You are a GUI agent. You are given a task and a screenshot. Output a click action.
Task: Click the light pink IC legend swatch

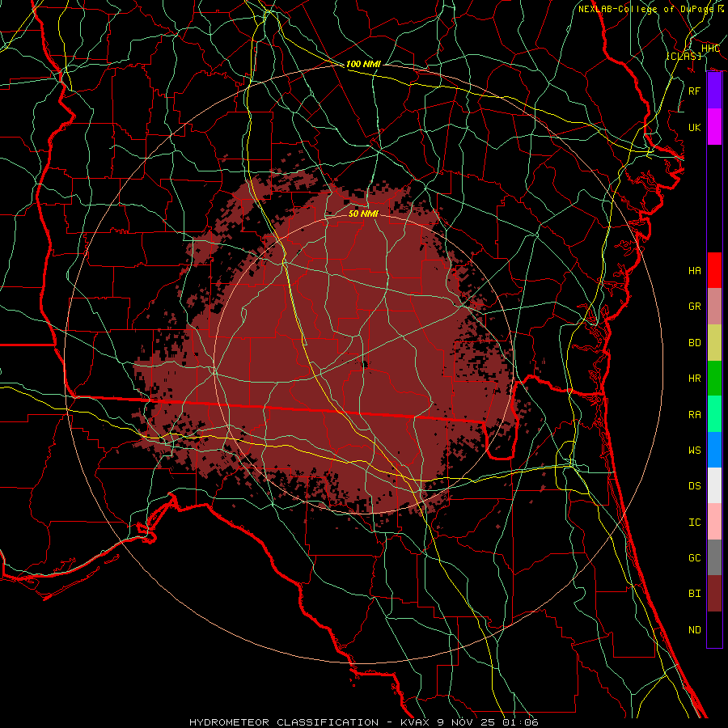(714, 522)
